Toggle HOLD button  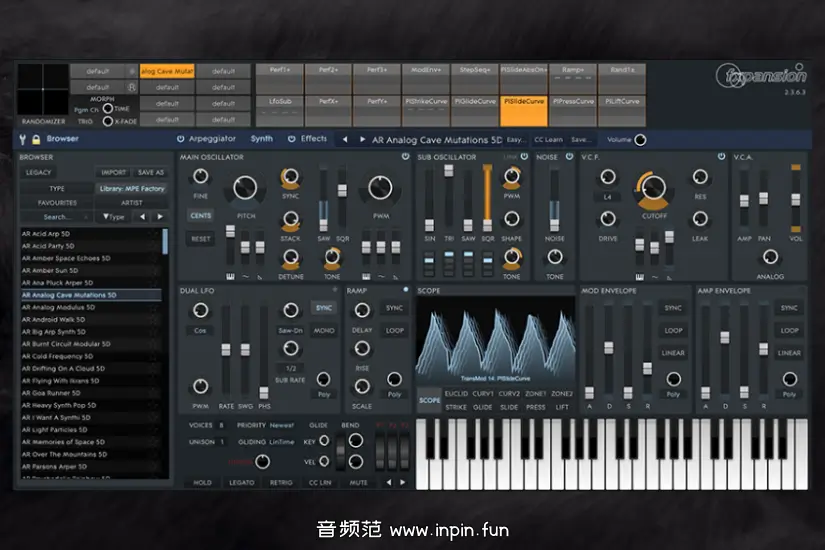pyautogui.click(x=202, y=483)
